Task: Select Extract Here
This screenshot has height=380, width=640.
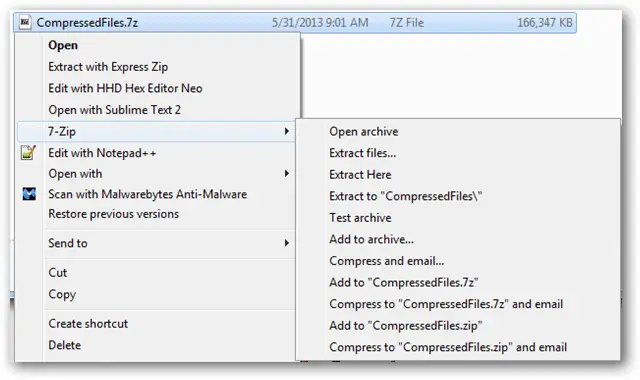Action: click(x=360, y=175)
